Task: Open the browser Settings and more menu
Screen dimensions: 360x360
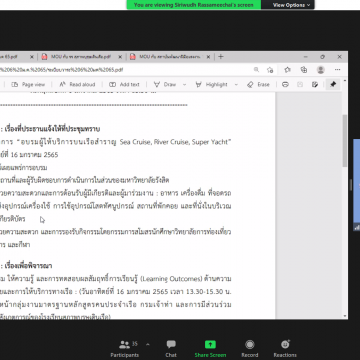Action: click(338, 70)
